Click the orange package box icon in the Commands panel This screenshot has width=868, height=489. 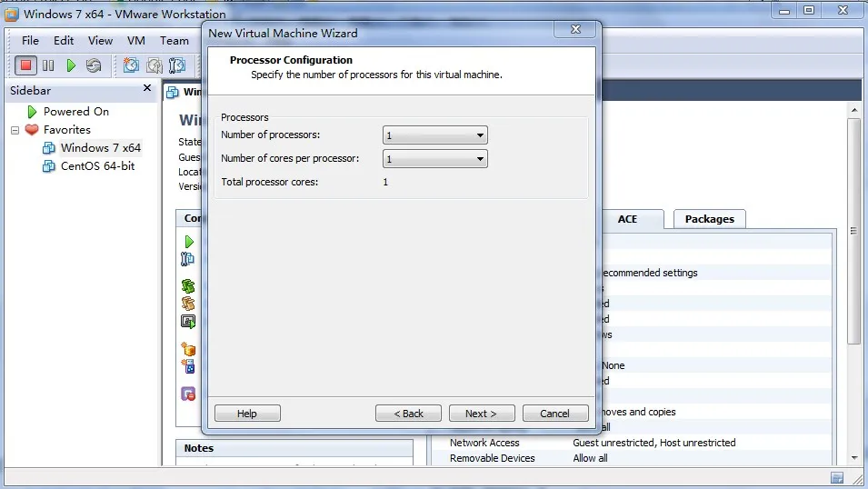tap(188, 348)
